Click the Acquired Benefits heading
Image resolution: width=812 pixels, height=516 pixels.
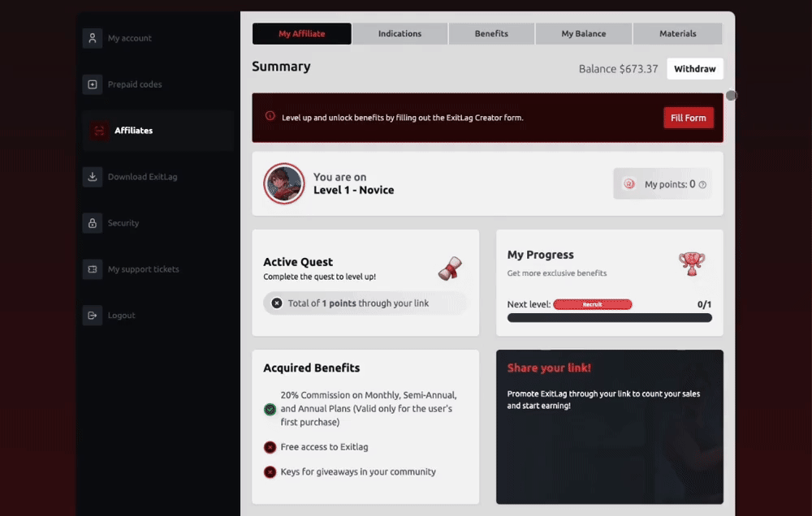click(311, 368)
